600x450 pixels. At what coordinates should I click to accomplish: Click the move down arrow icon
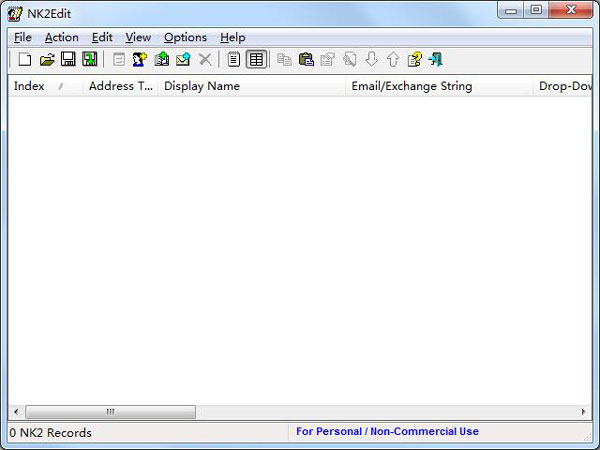[371, 60]
